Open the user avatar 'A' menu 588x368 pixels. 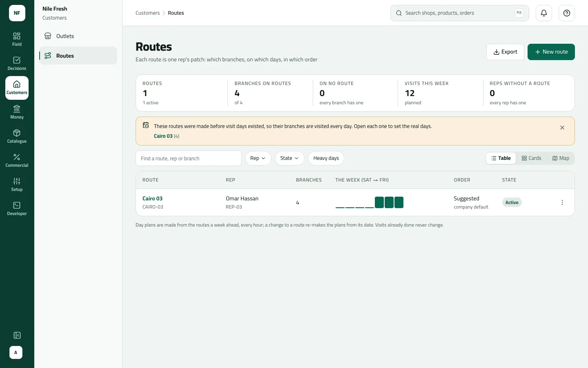(16, 352)
